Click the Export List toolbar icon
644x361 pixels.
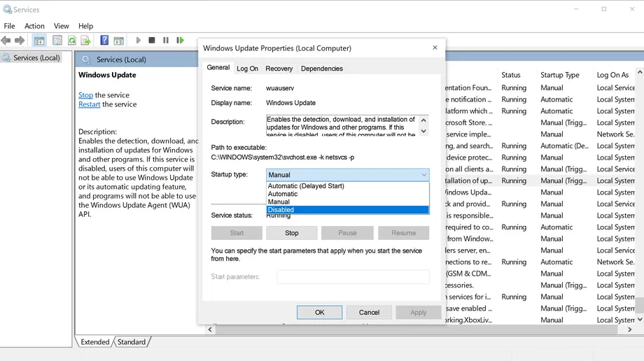[x=86, y=41]
